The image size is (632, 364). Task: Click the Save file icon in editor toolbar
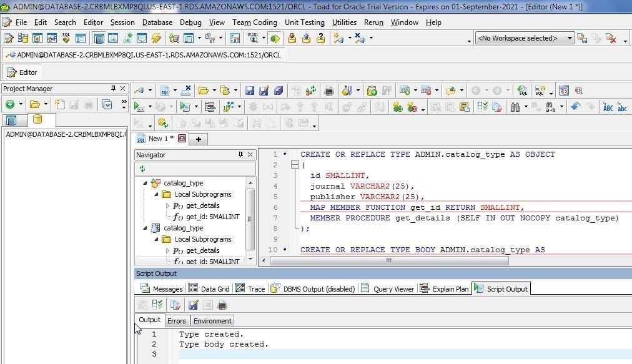[x=250, y=91]
